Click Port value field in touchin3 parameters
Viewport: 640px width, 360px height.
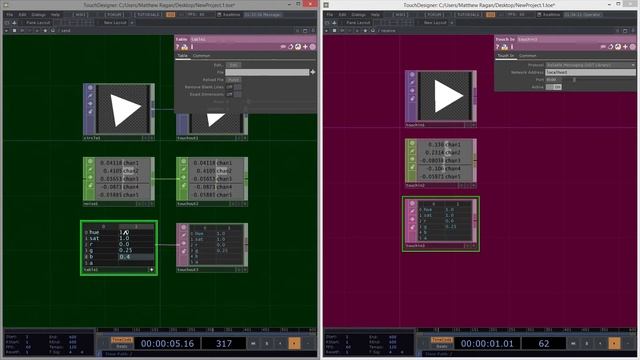553,80
